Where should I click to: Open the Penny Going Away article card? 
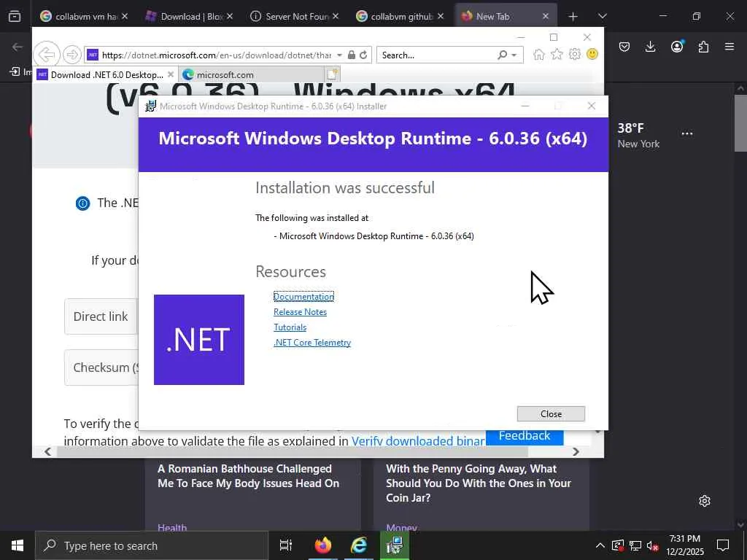pos(481,494)
